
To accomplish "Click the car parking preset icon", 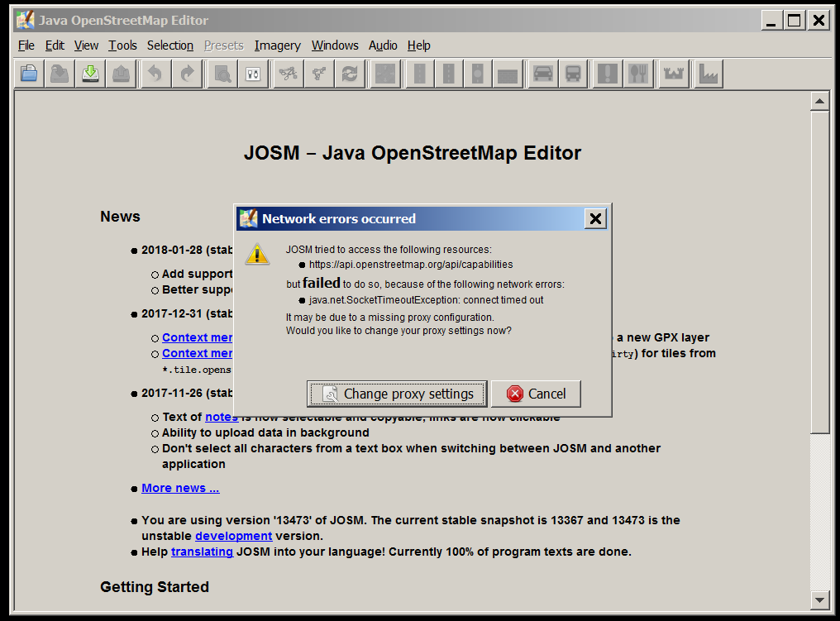I will (x=542, y=74).
